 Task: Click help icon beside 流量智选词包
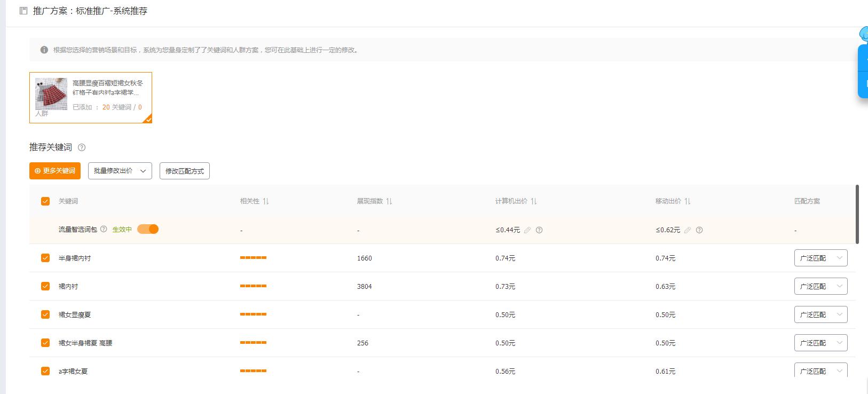pos(104,229)
